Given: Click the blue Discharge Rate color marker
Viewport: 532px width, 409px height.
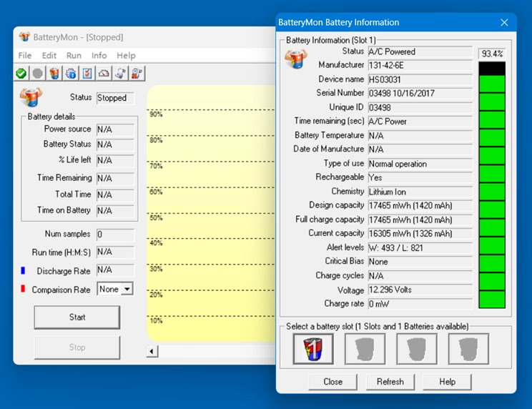Looking at the screenshot, I should click(23, 270).
